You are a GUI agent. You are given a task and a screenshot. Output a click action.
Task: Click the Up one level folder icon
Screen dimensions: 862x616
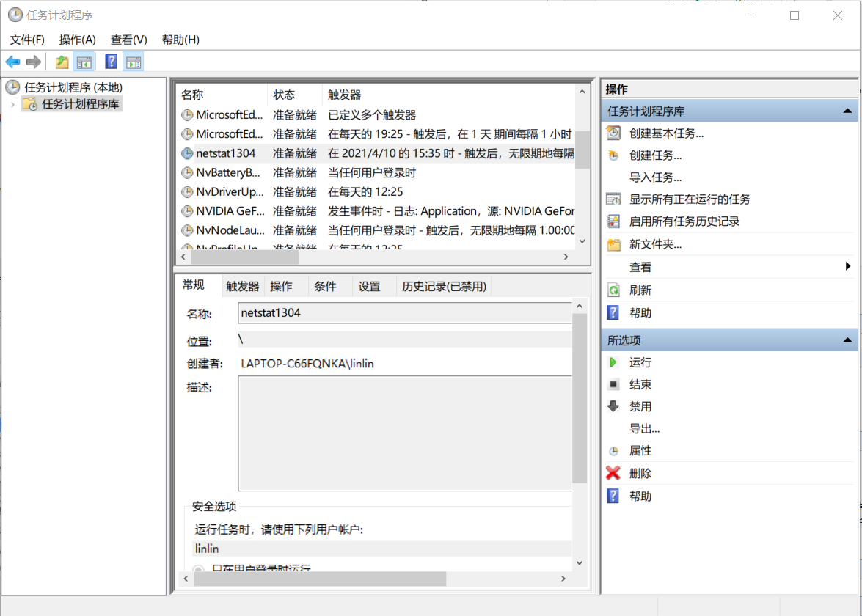click(x=62, y=62)
